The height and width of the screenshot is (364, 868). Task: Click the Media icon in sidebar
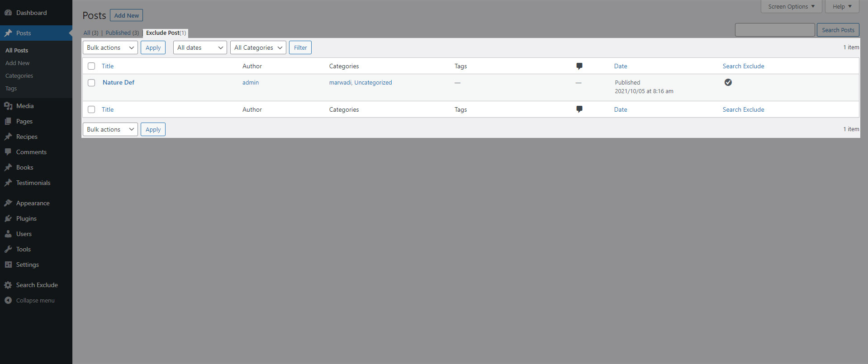click(8, 106)
